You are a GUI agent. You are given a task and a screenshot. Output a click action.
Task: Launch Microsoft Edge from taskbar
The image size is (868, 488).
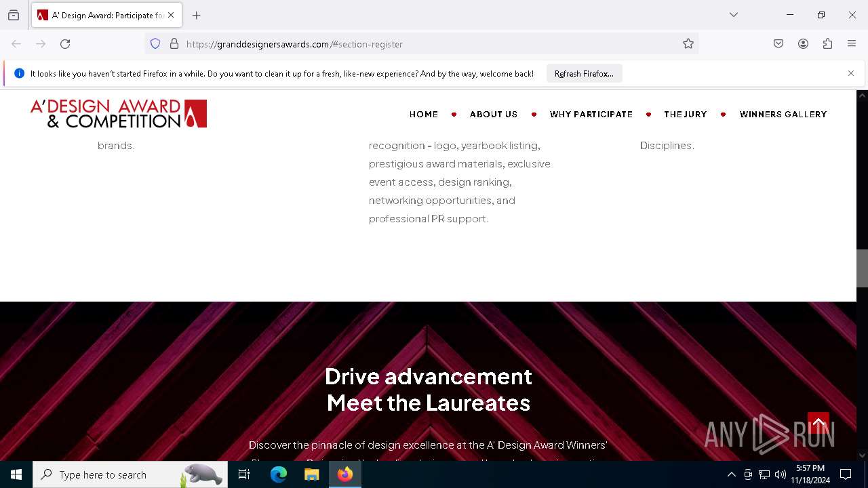(x=279, y=474)
